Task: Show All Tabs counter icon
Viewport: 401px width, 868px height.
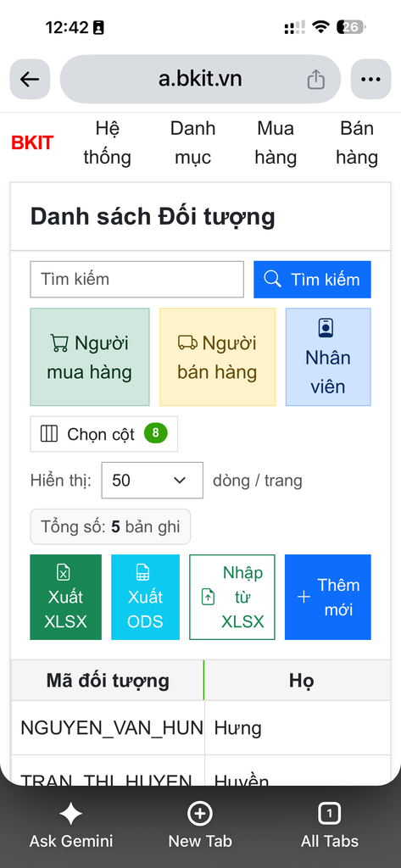Action: tap(330, 814)
